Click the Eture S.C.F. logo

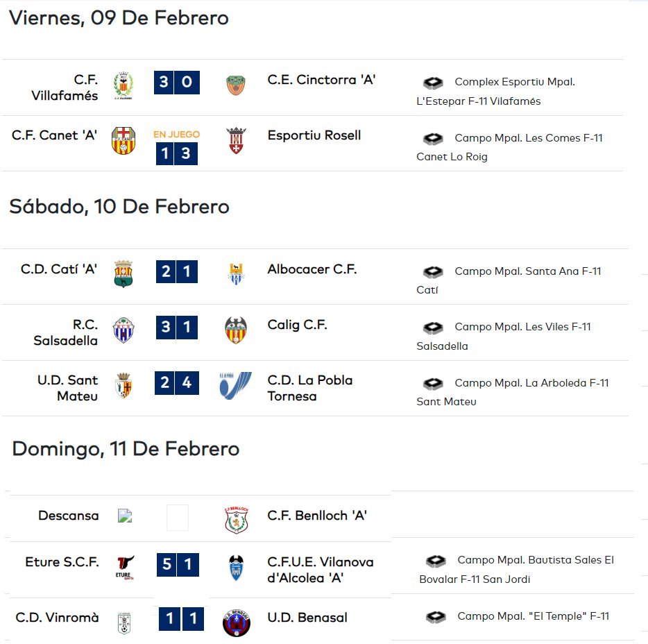[124, 568]
